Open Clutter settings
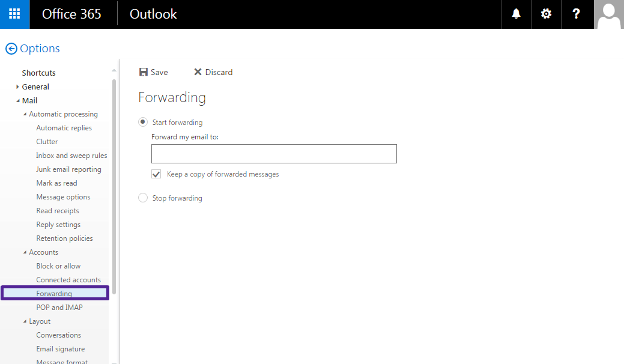The width and height of the screenshot is (624, 364). pos(47,142)
